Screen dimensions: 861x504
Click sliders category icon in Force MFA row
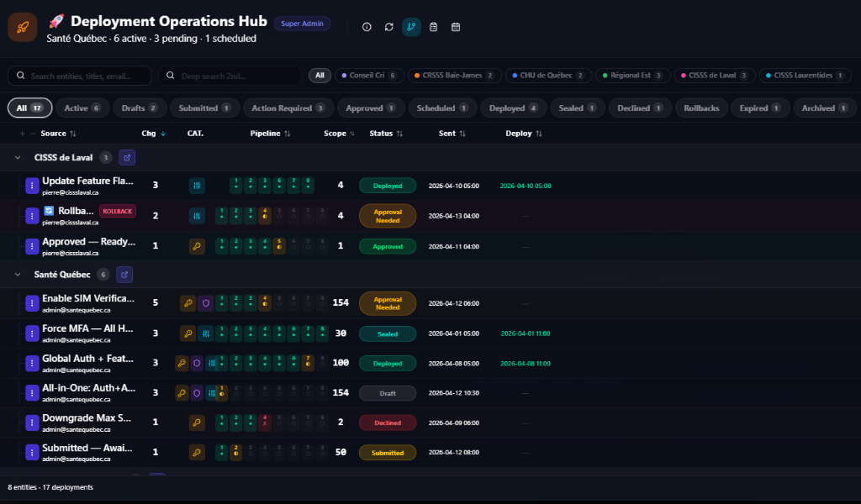[205, 333]
